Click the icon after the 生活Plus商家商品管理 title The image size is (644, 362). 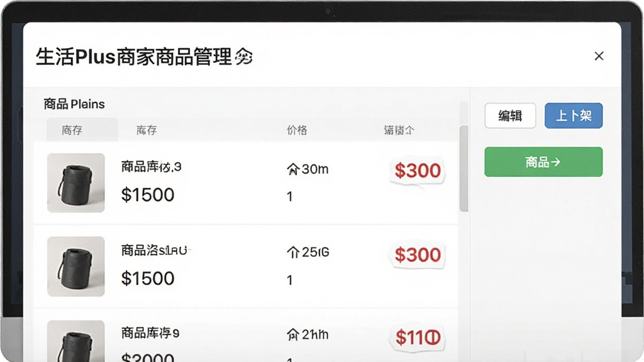click(243, 57)
